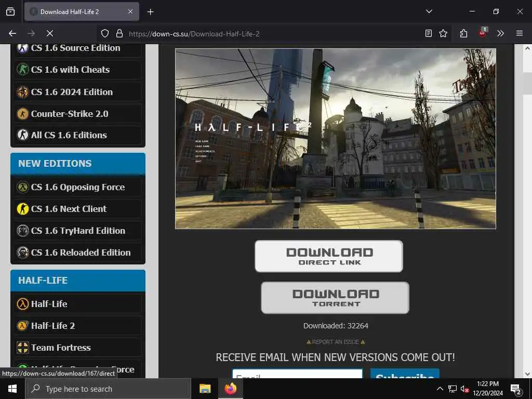Image resolution: width=532 pixels, height=399 pixels.
Task: Click the CS 1.6 with Cheats icon
Action: point(23,70)
